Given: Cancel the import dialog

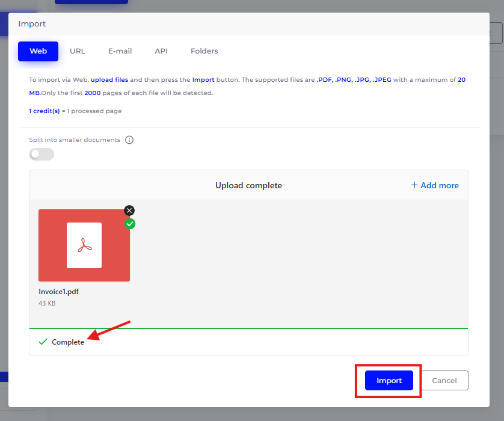Looking at the screenshot, I should tap(444, 381).
